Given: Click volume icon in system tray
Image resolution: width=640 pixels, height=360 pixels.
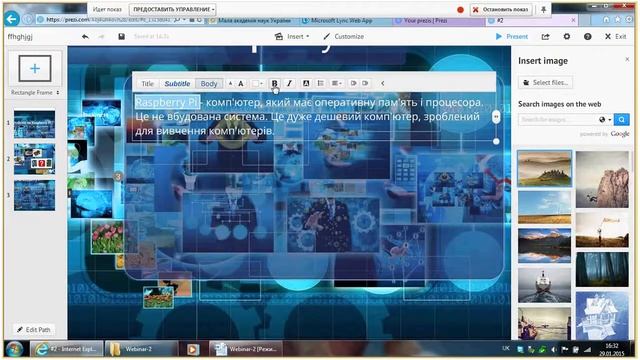Looking at the screenshot, I should point(554,350).
